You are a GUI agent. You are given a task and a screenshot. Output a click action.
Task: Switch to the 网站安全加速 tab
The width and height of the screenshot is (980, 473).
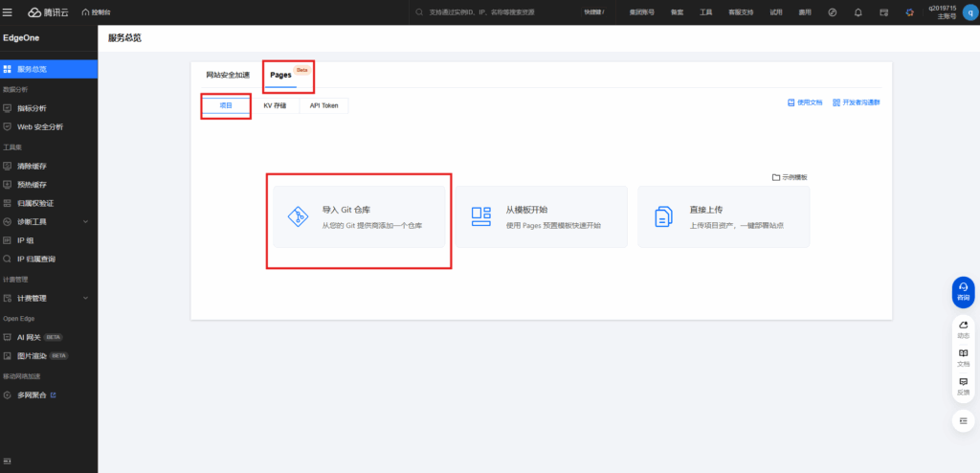pyautogui.click(x=228, y=75)
